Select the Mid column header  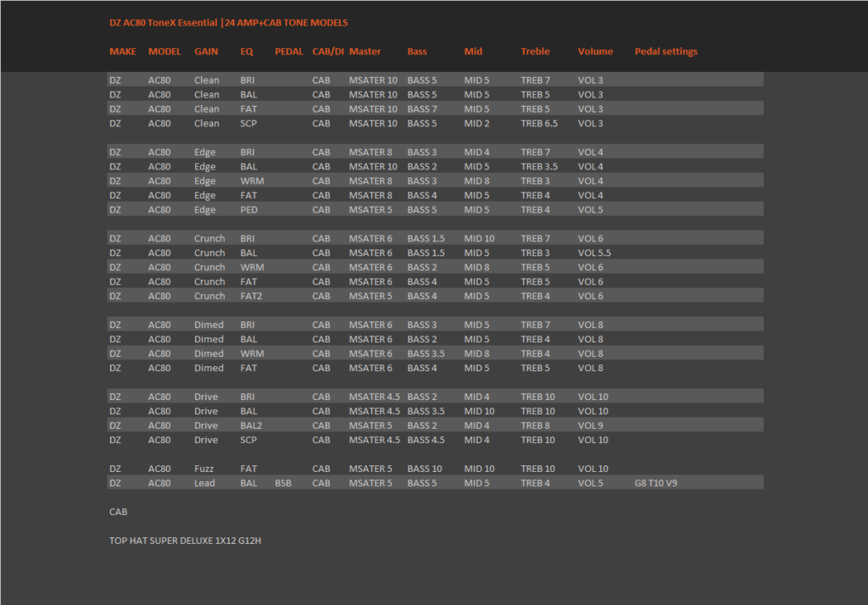pyautogui.click(x=473, y=52)
